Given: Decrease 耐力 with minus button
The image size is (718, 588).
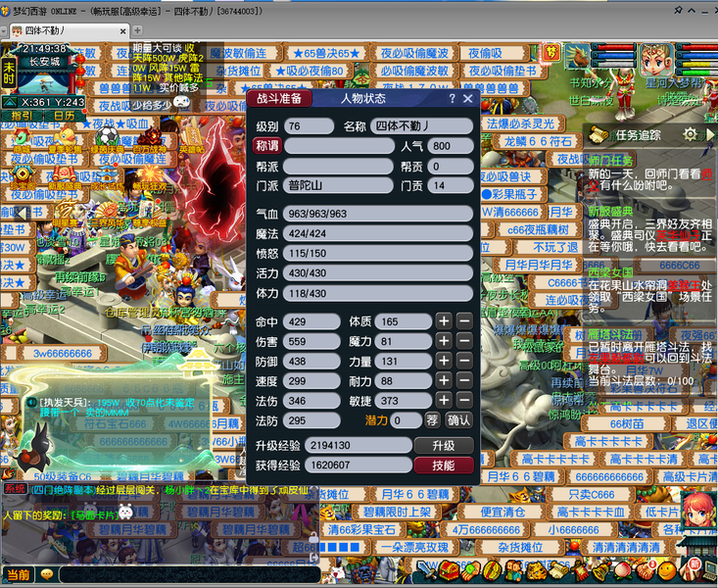Looking at the screenshot, I should (x=464, y=380).
